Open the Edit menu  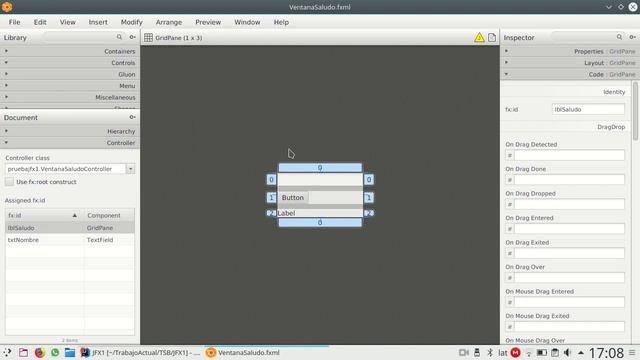40,22
